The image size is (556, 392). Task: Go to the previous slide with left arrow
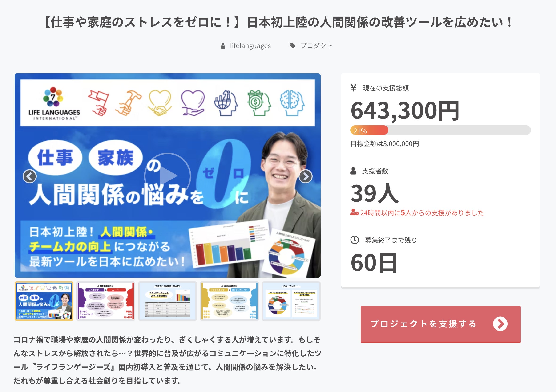30,176
